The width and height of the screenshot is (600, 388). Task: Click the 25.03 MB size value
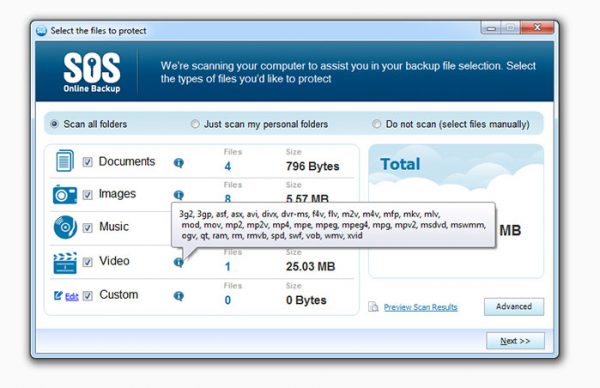[311, 267]
